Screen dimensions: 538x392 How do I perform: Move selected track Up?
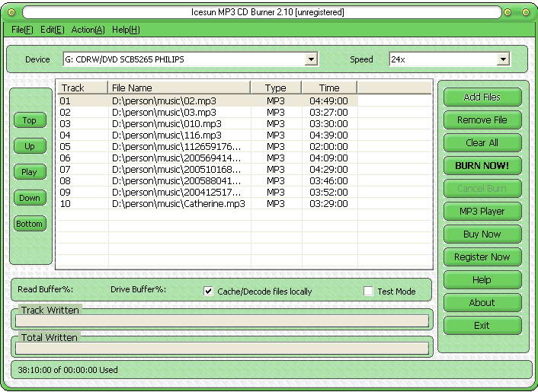30,146
